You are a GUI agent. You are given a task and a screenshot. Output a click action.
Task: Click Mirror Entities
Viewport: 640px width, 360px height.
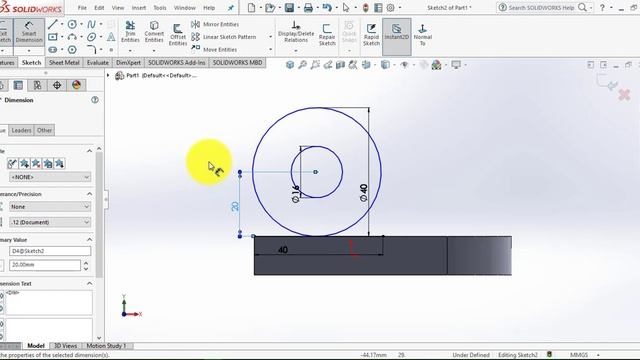(215, 24)
